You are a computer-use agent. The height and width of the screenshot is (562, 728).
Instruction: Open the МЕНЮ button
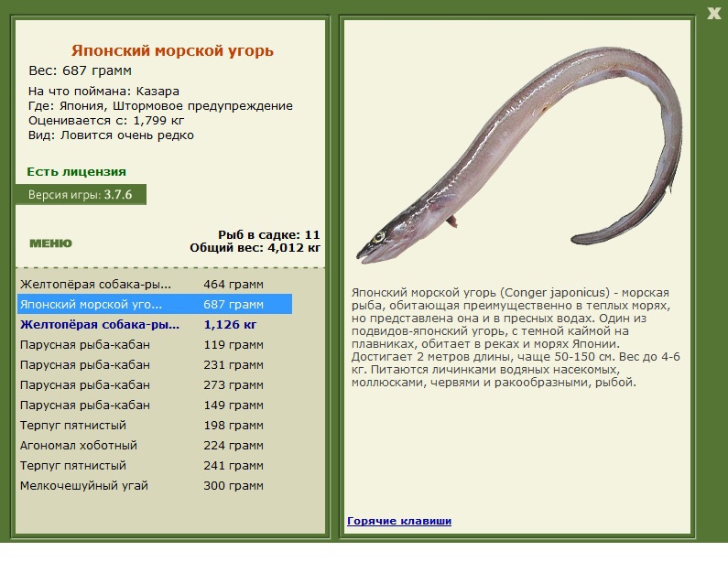pos(50,243)
